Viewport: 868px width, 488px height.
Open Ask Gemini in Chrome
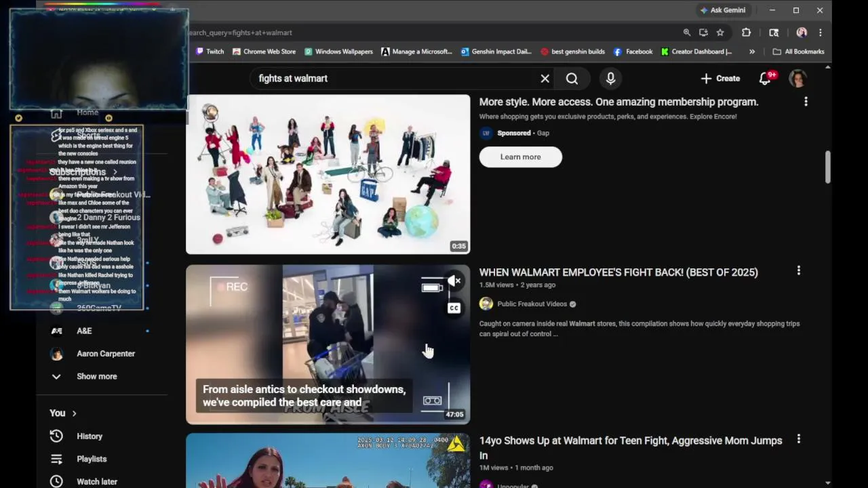click(724, 10)
